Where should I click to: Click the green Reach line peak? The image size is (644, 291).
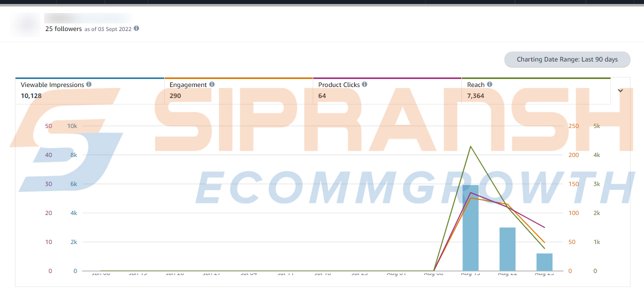click(470, 146)
